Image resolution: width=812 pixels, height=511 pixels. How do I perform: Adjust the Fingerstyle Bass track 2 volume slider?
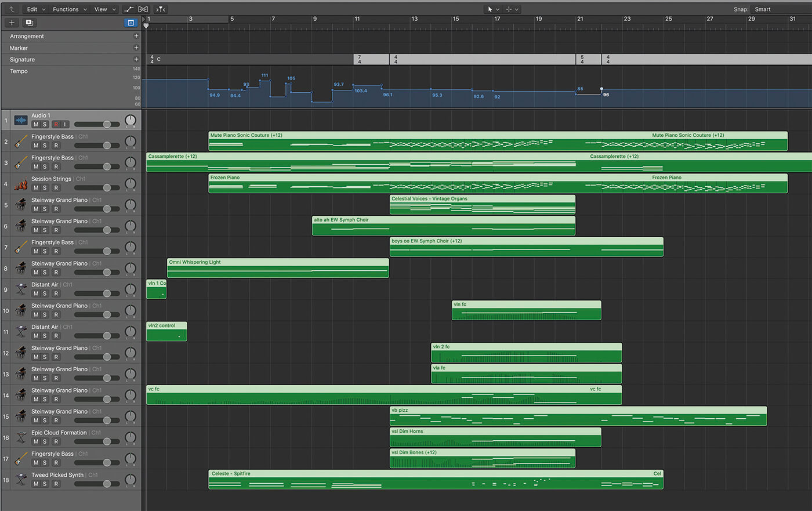tap(97, 146)
